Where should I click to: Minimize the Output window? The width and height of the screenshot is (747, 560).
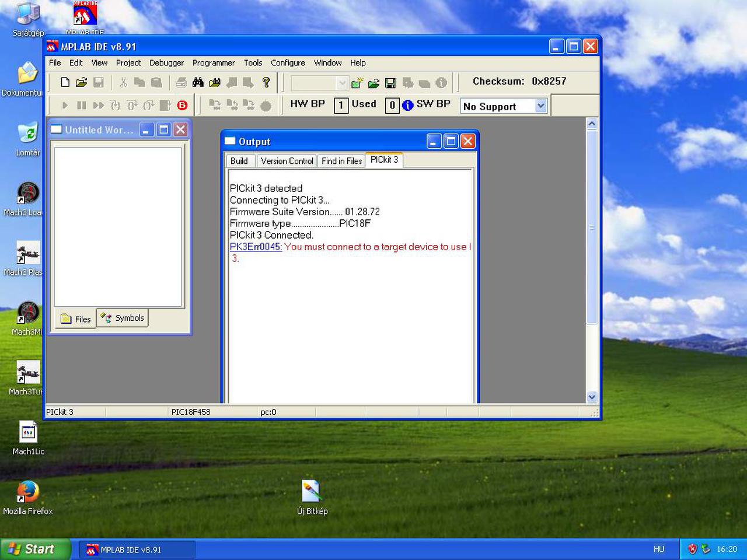(x=434, y=141)
